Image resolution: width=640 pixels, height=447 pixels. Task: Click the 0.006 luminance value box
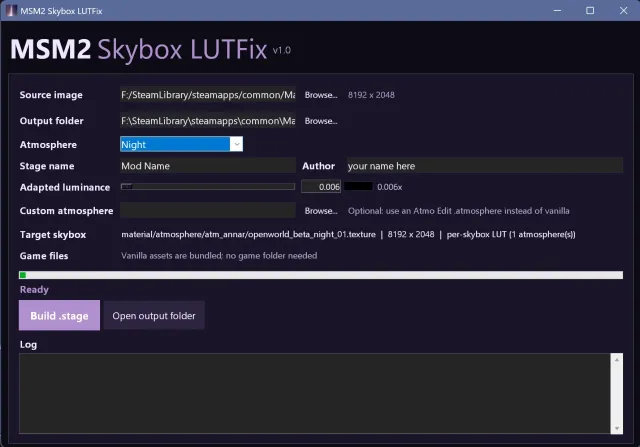pyautogui.click(x=321, y=187)
